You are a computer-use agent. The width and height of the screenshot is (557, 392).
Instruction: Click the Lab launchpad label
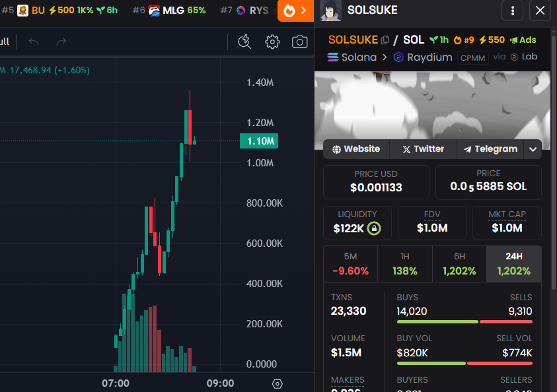[x=524, y=57]
